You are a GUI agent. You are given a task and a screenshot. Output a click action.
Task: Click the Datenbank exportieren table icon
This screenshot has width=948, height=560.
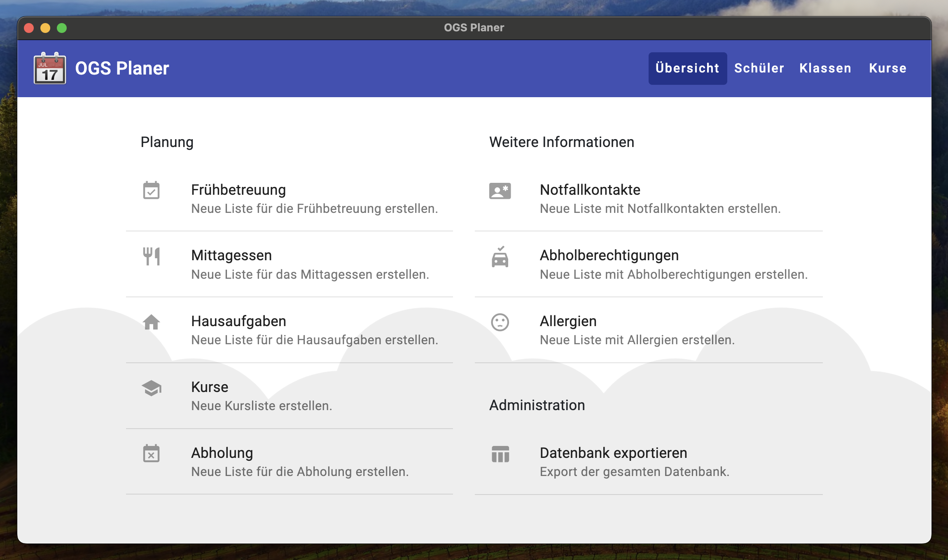(x=500, y=454)
